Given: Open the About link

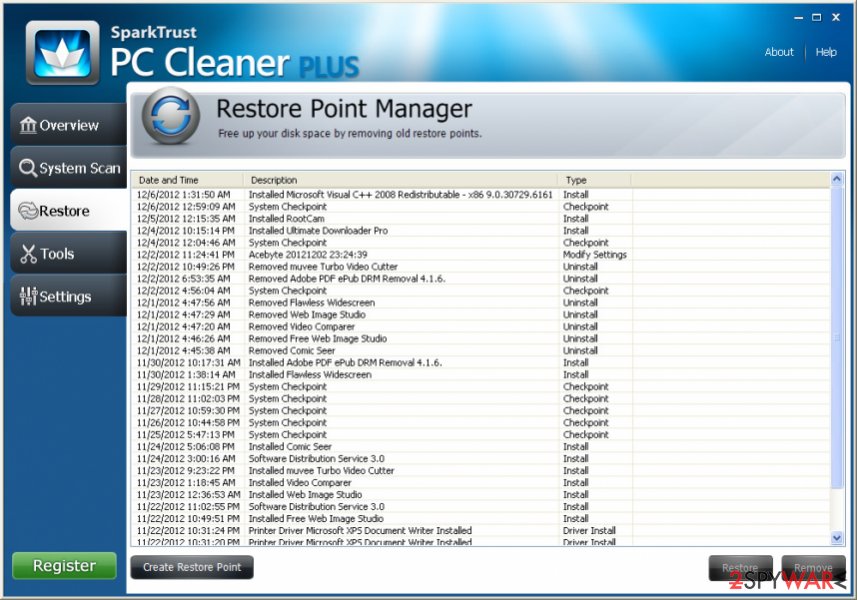Looking at the screenshot, I should pos(779,52).
